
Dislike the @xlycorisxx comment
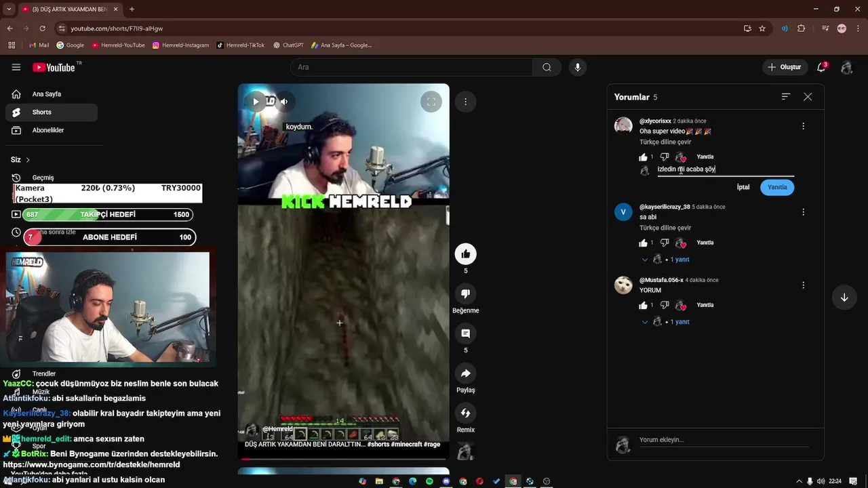point(665,157)
